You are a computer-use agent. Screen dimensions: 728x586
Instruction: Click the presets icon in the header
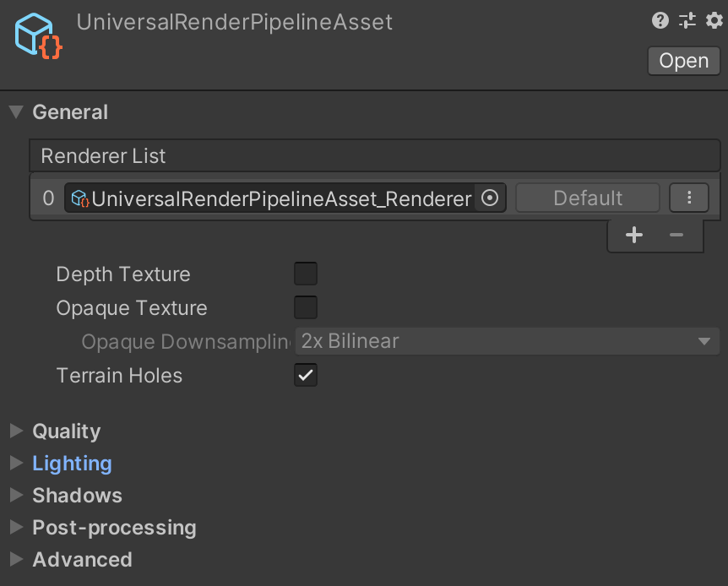coord(687,20)
